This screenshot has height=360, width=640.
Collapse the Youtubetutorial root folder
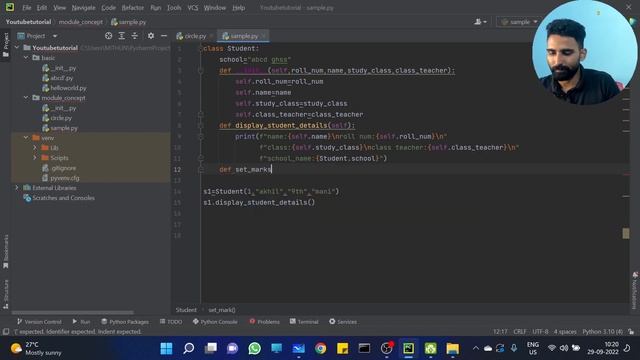17,48
